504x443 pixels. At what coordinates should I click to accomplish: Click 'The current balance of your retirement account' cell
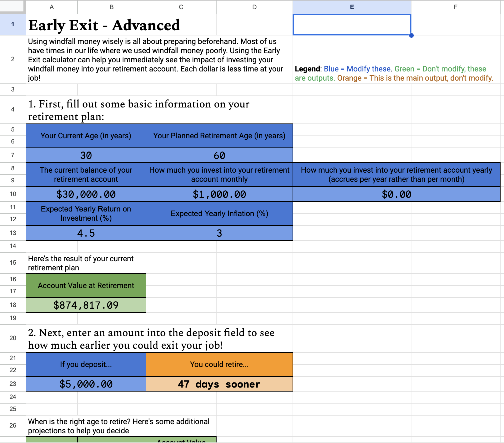[86, 175]
